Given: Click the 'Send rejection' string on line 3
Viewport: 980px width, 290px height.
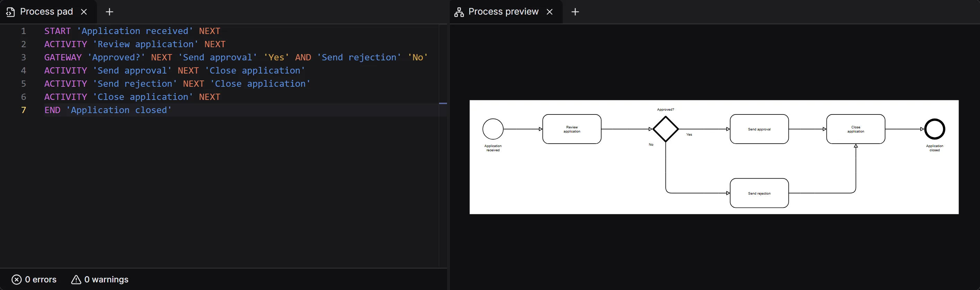Looking at the screenshot, I should click(x=359, y=58).
